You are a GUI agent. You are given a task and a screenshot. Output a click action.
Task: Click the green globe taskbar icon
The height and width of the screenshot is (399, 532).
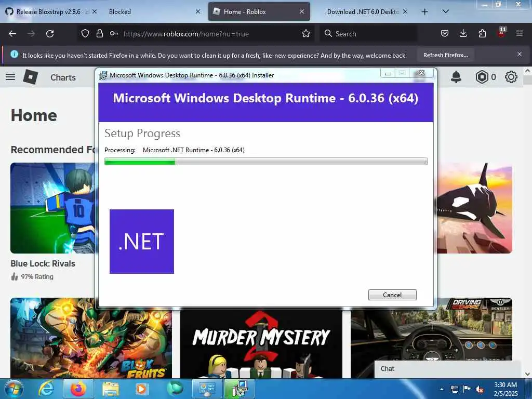pyautogui.click(x=175, y=389)
